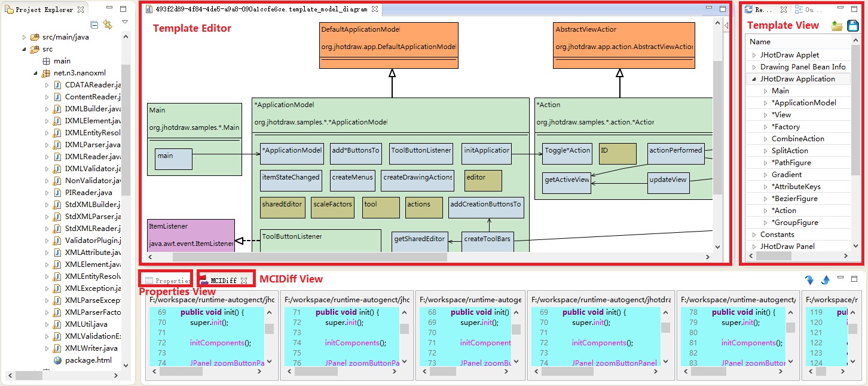The width and height of the screenshot is (868, 386).
Task: Click next difference down-arrow in MCIDiff view
Action: [809, 279]
